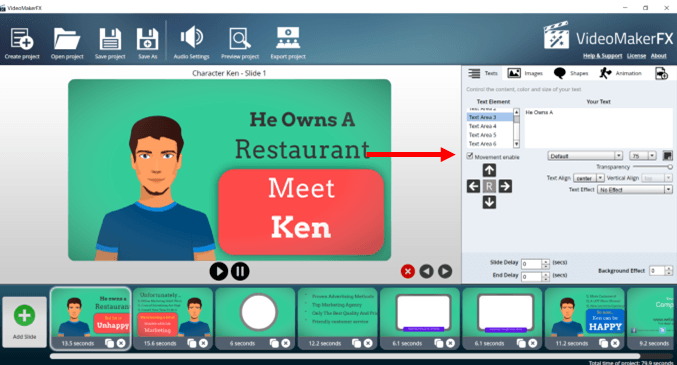Play the slide preview
Image resolution: width=677 pixels, height=365 pixels.
pyautogui.click(x=219, y=271)
